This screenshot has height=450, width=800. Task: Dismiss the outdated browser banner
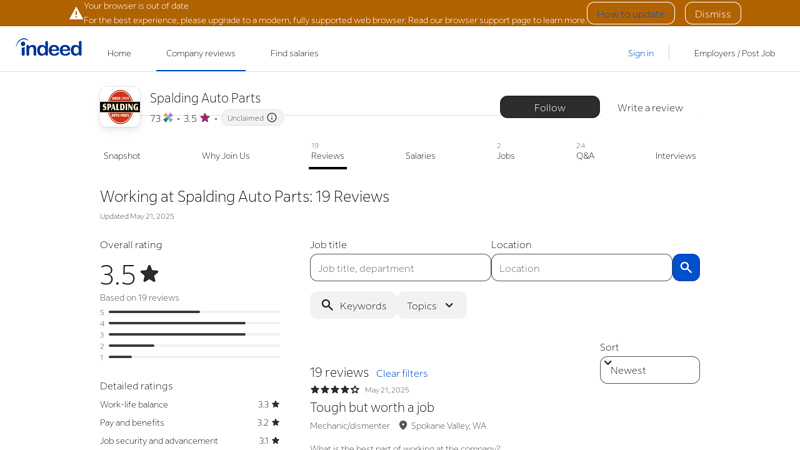[x=713, y=14]
